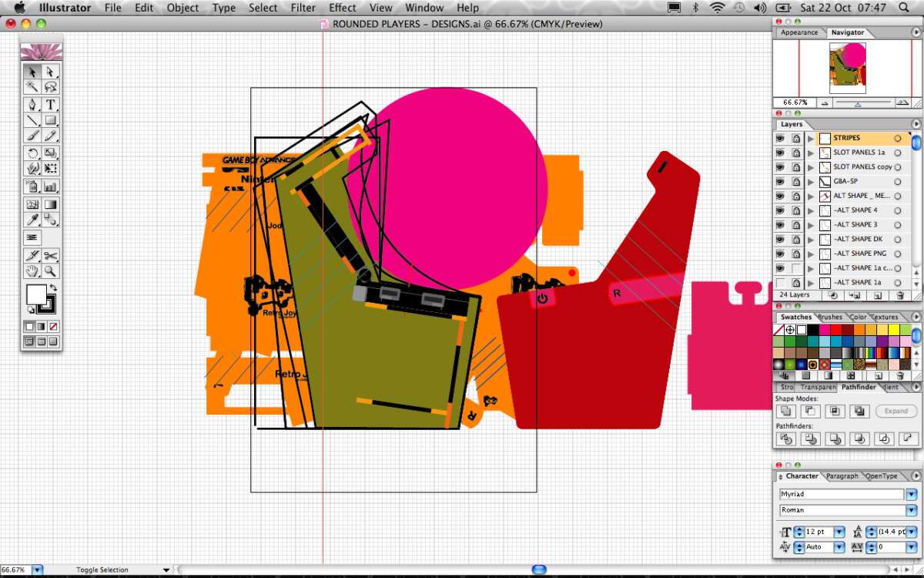
Task: Activate the Zoom magnifier tool
Action: (50, 271)
